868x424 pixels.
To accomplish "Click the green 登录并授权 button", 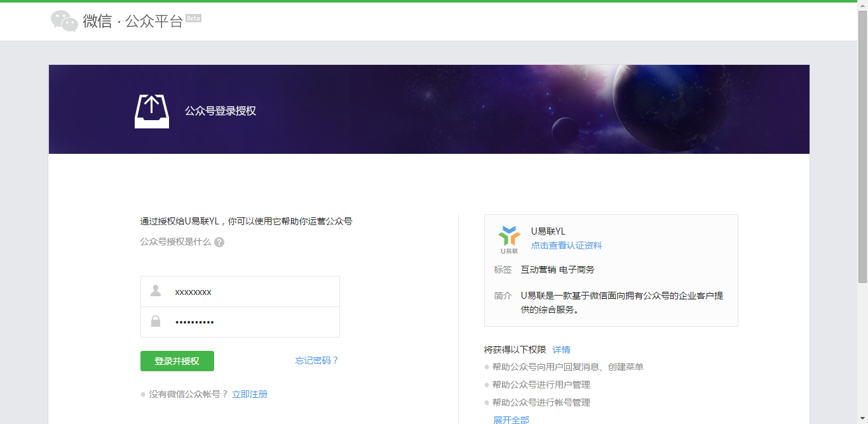I will tap(177, 361).
